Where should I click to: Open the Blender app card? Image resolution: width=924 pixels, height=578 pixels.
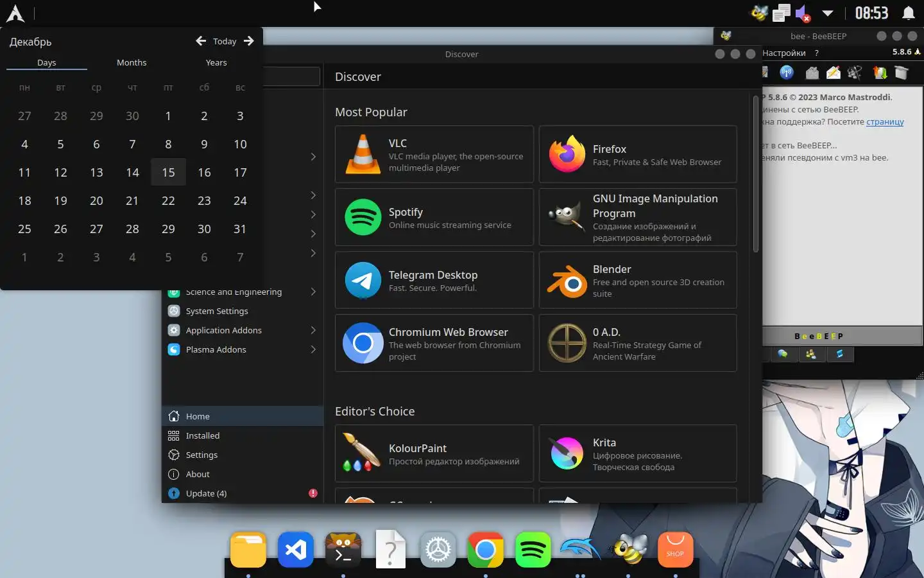[x=638, y=280]
